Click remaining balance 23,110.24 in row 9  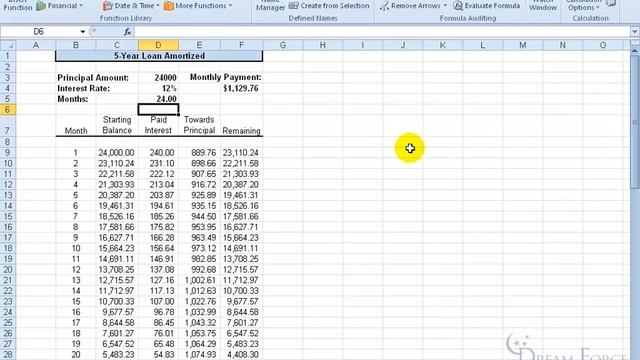click(242, 153)
